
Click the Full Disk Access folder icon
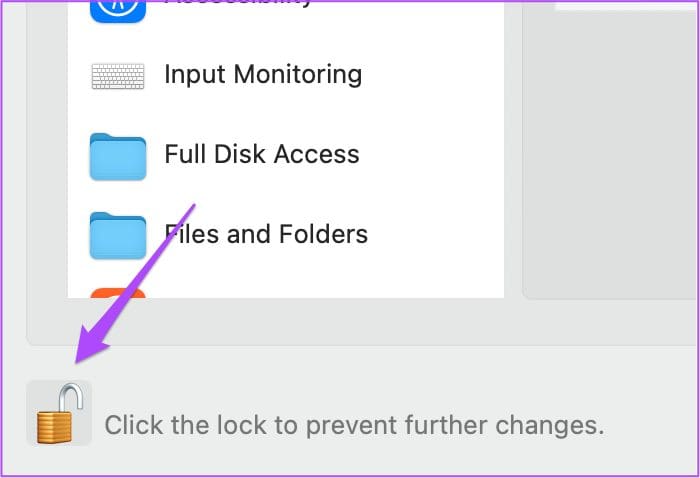[118, 155]
